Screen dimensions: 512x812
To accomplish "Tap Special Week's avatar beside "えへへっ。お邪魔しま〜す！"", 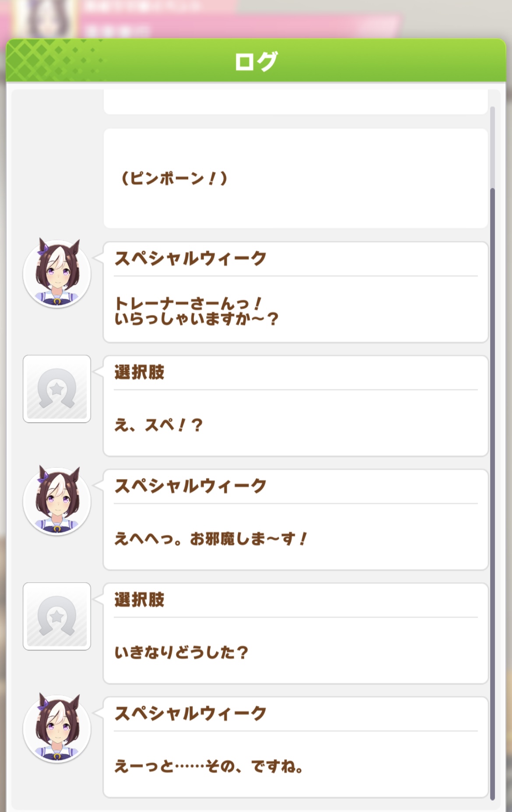I will click(x=57, y=502).
